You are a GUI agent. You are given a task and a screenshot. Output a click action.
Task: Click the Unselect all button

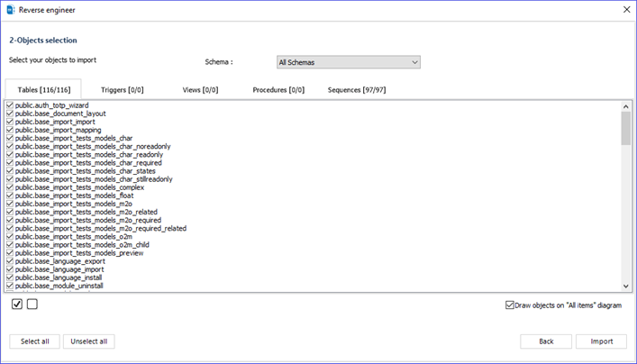(89, 341)
